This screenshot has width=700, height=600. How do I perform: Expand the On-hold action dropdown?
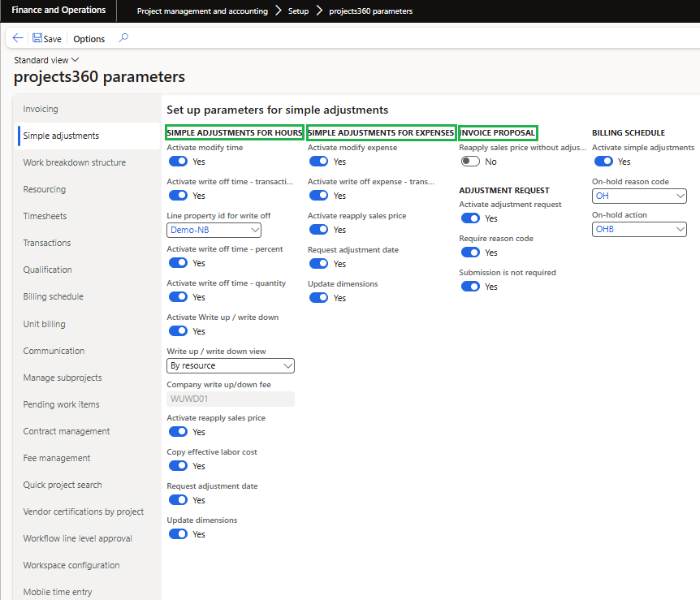click(x=680, y=230)
